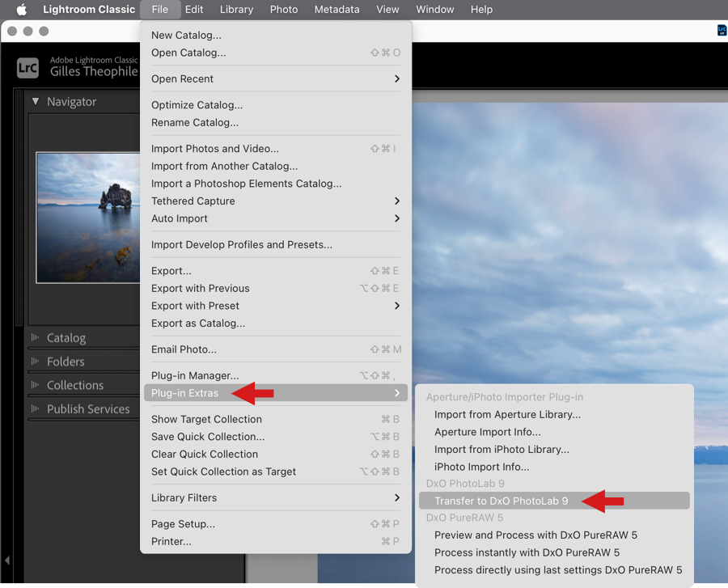Select Clear Quick Collection
728x588 pixels.
click(x=276, y=455)
